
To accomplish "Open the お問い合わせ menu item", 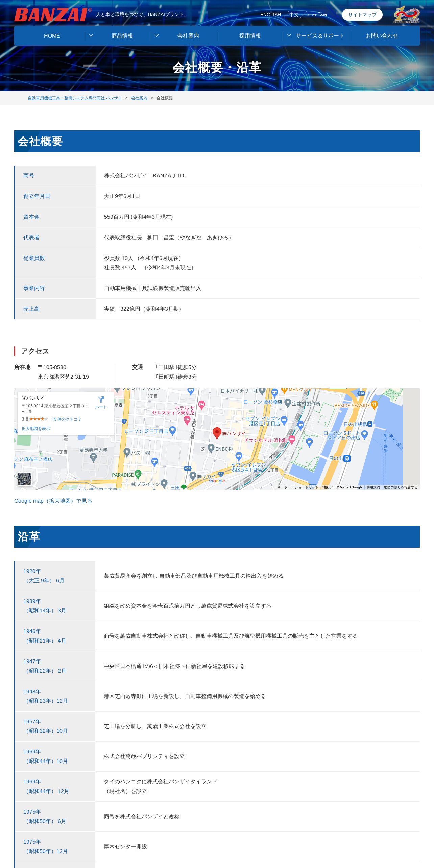I will pyautogui.click(x=382, y=35).
